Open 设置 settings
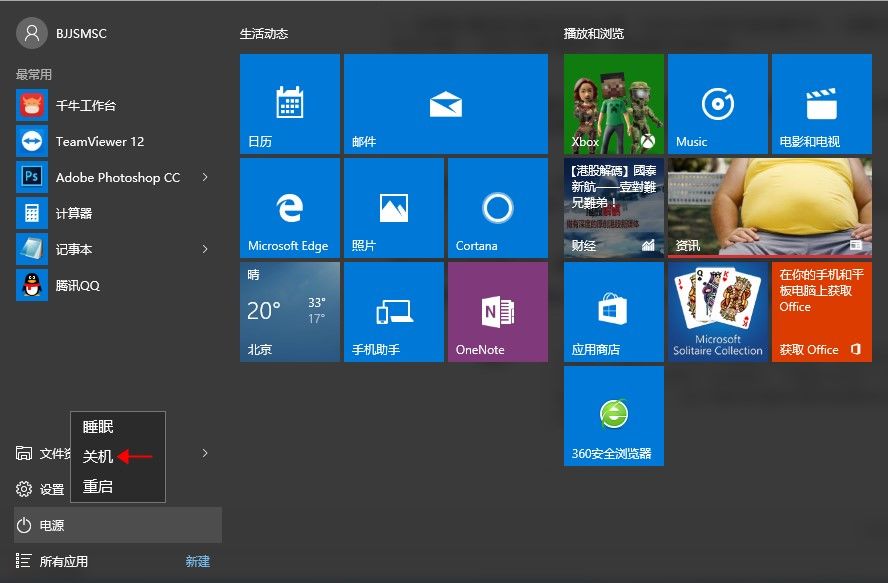Screen dimensions: 888x583 (41, 489)
